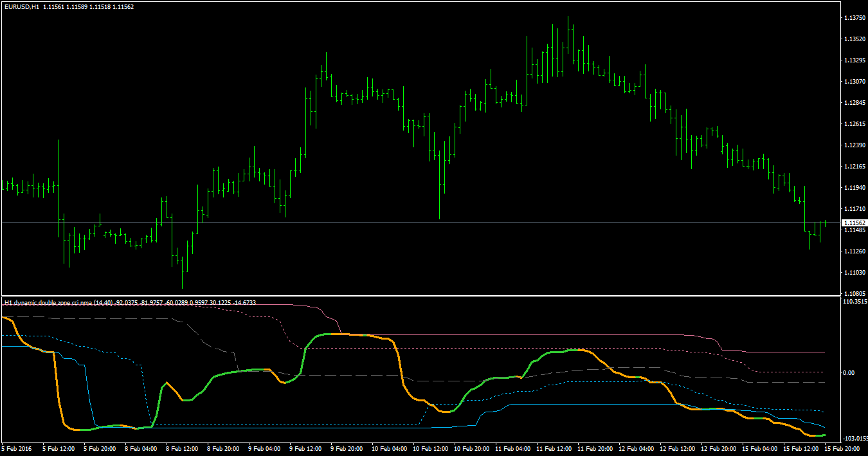868x456 pixels.
Task: Select the green end of the CCI line
Action: point(818,435)
